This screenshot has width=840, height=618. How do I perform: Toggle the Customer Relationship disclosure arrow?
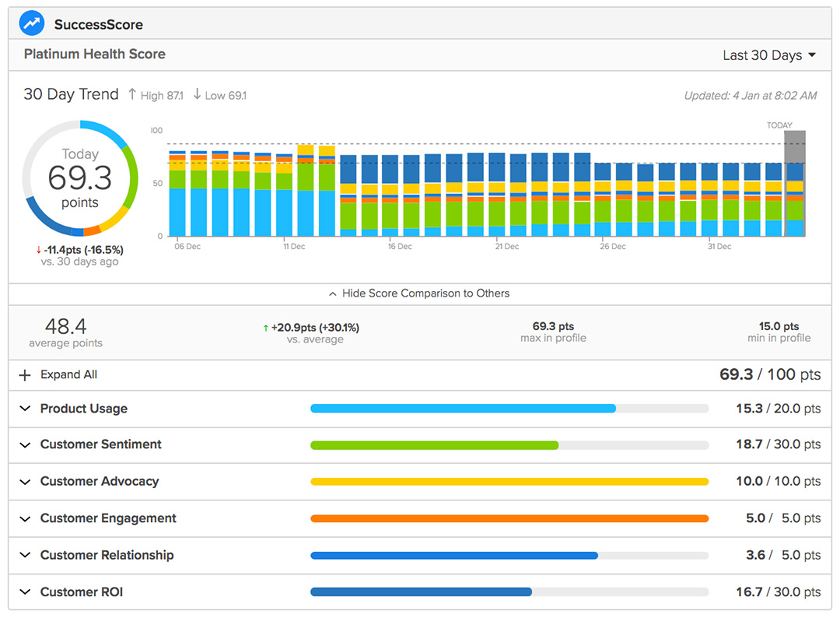pos(25,555)
